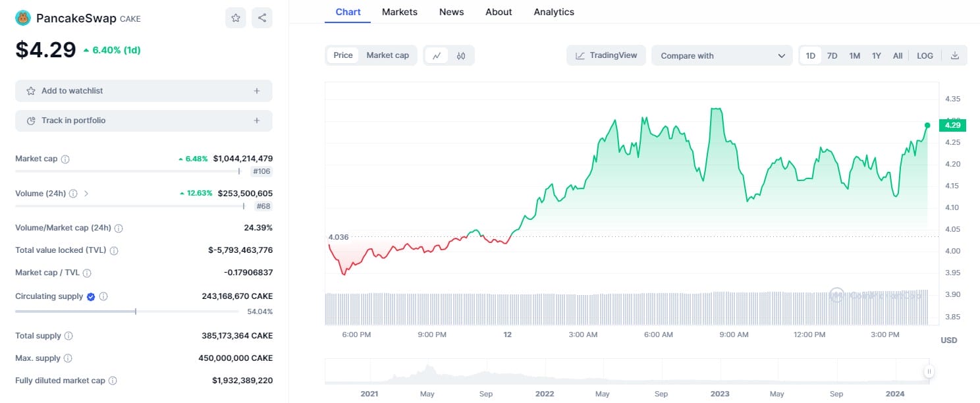Switch to candlestick chart icon
The width and height of the screenshot is (980, 403).
tap(461, 56)
